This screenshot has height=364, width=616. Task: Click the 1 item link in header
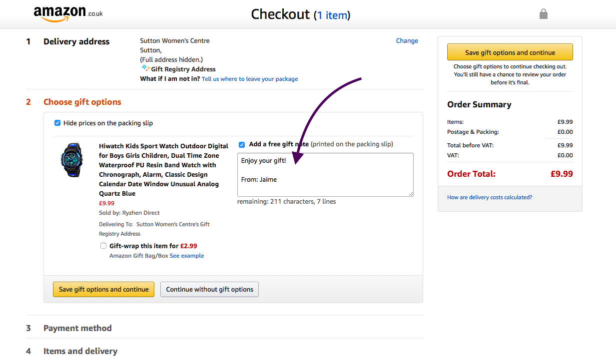[332, 15]
